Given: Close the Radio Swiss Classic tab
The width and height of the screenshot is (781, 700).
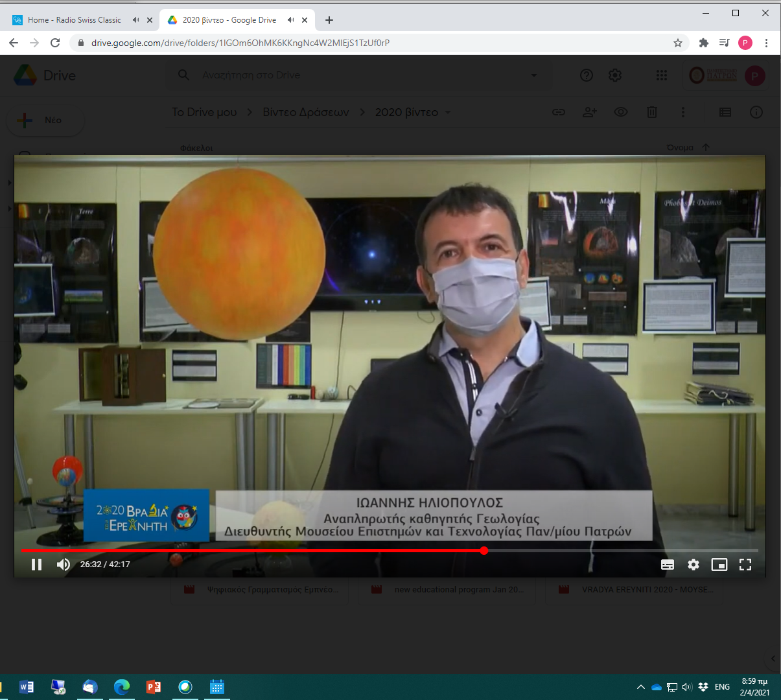Looking at the screenshot, I should [x=150, y=20].
